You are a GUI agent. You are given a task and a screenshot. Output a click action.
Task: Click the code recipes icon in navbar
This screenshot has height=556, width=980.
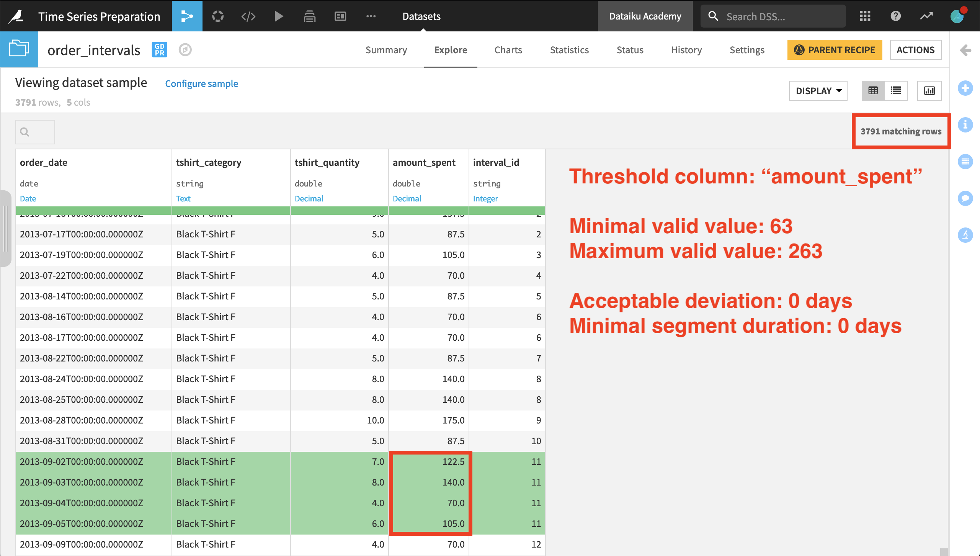pyautogui.click(x=248, y=16)
